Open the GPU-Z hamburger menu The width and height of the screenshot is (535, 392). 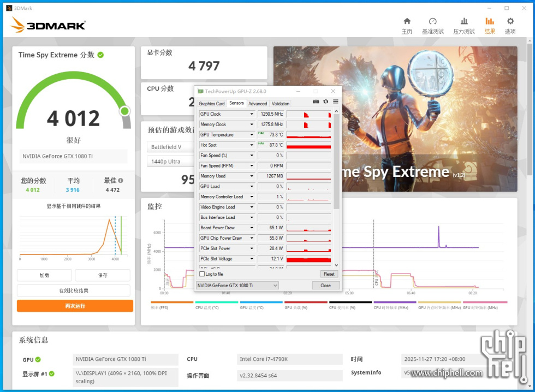(x=336, y=102)
